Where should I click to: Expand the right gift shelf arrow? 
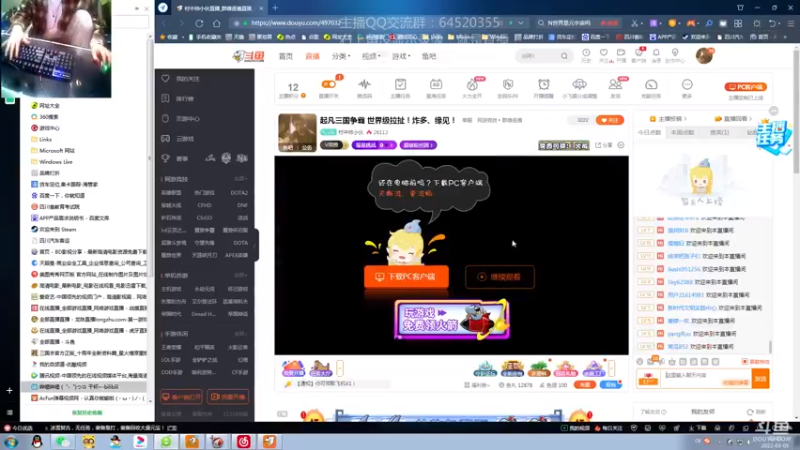[x=611, y=368]
